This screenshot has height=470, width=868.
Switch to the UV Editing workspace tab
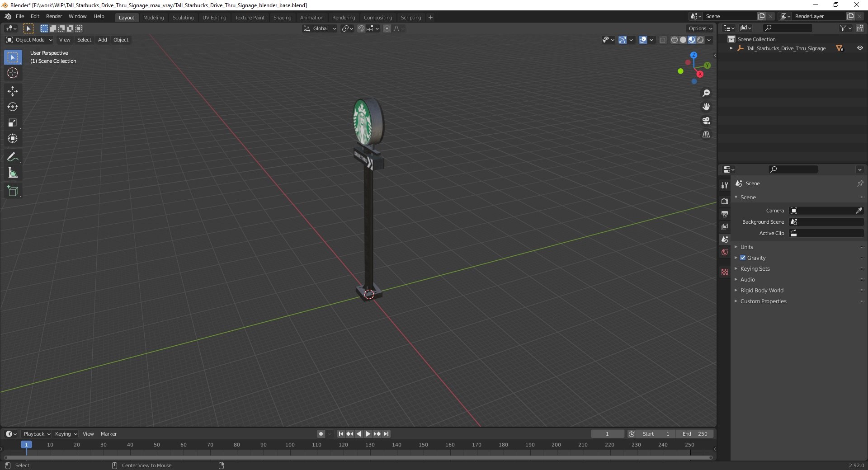coord(214,18)
